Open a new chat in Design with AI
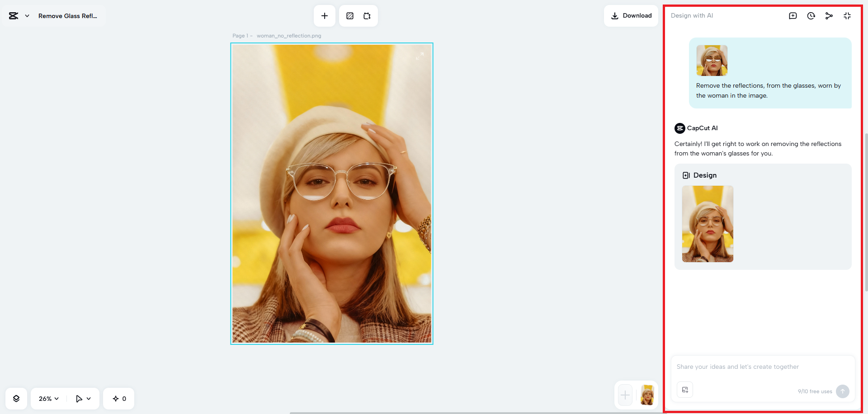868x414 pixels. pos(793,15)
